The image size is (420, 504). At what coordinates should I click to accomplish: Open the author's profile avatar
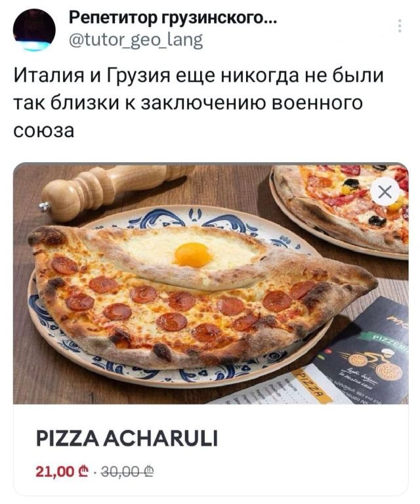tap(34, 30)
